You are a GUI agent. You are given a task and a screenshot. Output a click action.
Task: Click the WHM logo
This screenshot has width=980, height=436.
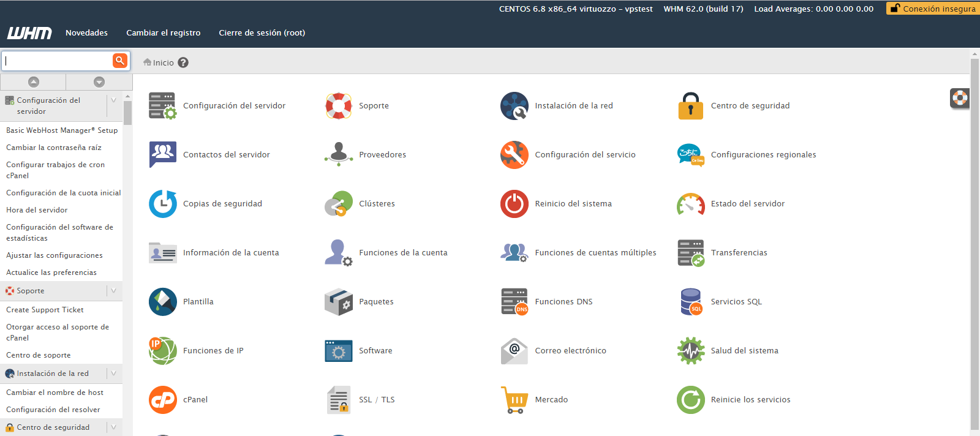click(x=29, y=33)
